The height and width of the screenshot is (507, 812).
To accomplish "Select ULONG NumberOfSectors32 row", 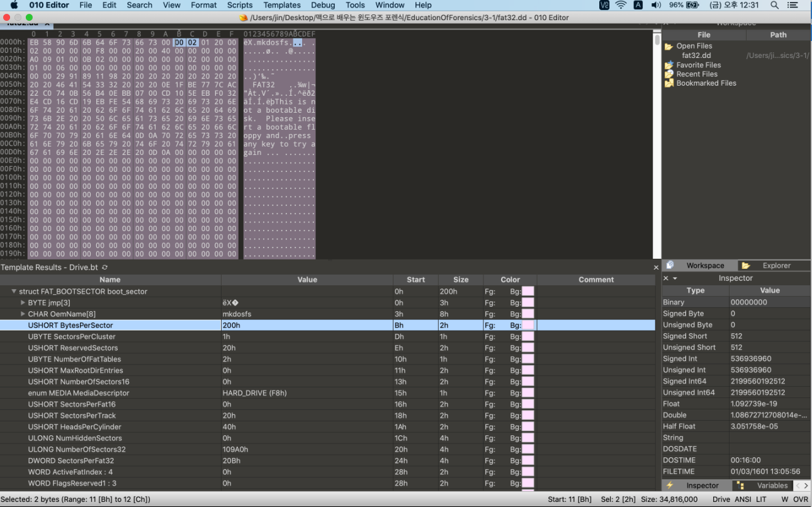I will (x=327, y=450).
